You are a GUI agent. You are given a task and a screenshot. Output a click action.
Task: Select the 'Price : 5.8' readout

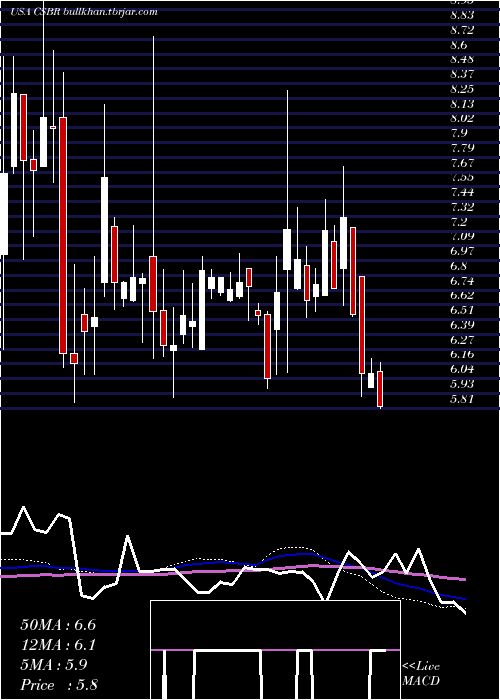pyautogui.click(x=59, y=685)
